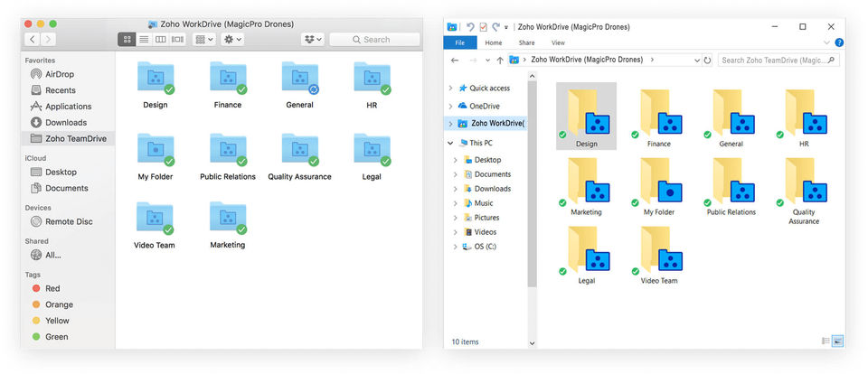Select Music in Explorer navigation pane
868x374 pixels.
pyautogui.click(x=483, y=203)
